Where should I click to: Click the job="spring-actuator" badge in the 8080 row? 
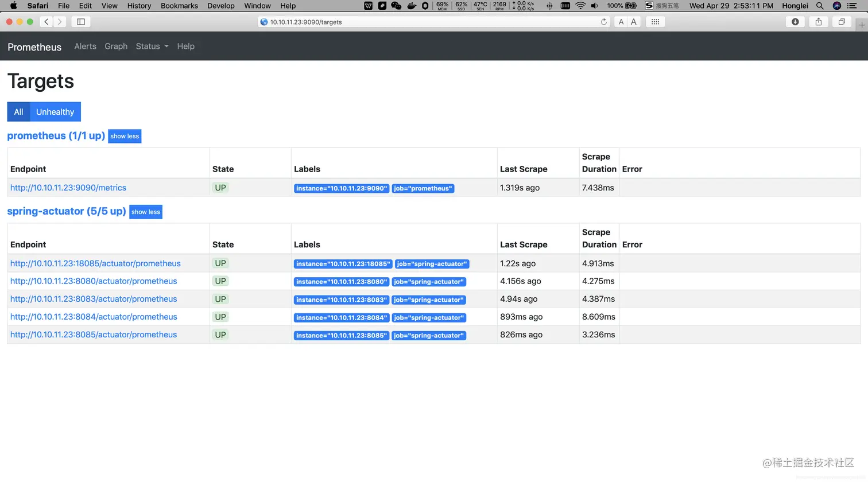429,282
